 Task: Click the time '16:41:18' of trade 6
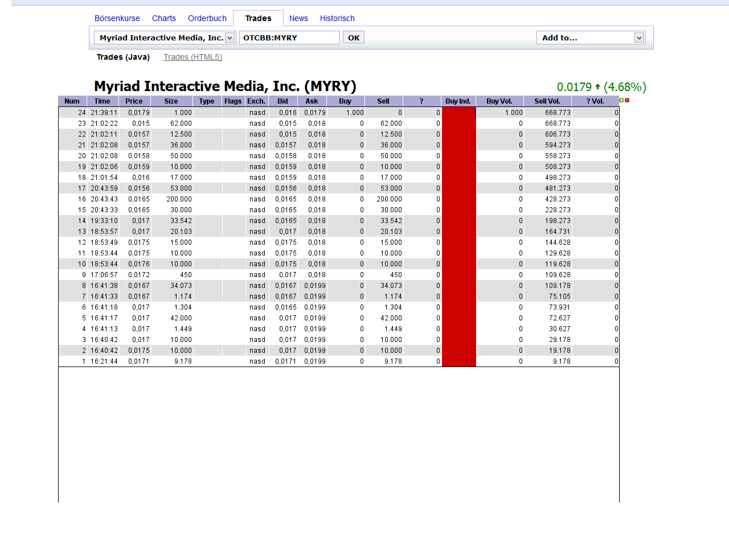[104, 307]
